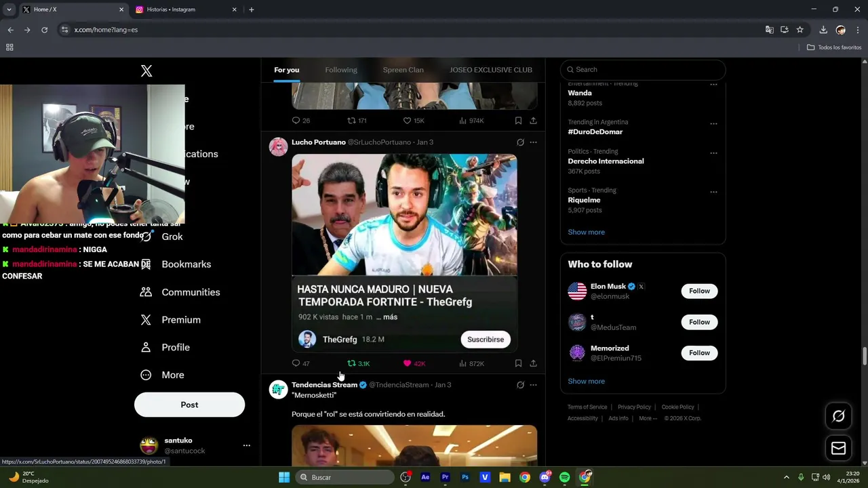
Task: Reload the page
Action: 44,30
